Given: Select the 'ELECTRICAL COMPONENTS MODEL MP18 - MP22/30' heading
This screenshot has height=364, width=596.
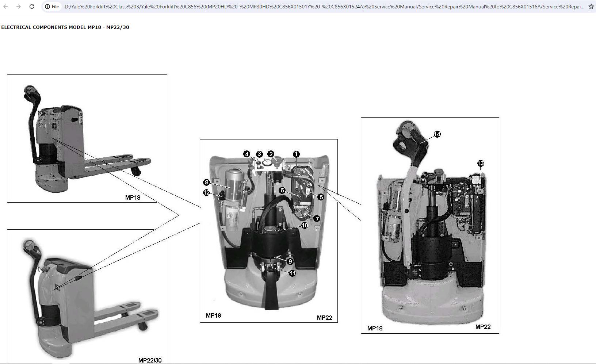Looking at the screenshot, I should point(65,27).
